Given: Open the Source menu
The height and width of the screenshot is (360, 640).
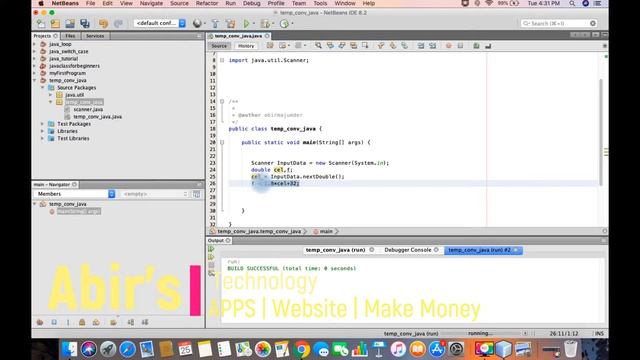Looking at the screenshot, I should tap(179, 3).
